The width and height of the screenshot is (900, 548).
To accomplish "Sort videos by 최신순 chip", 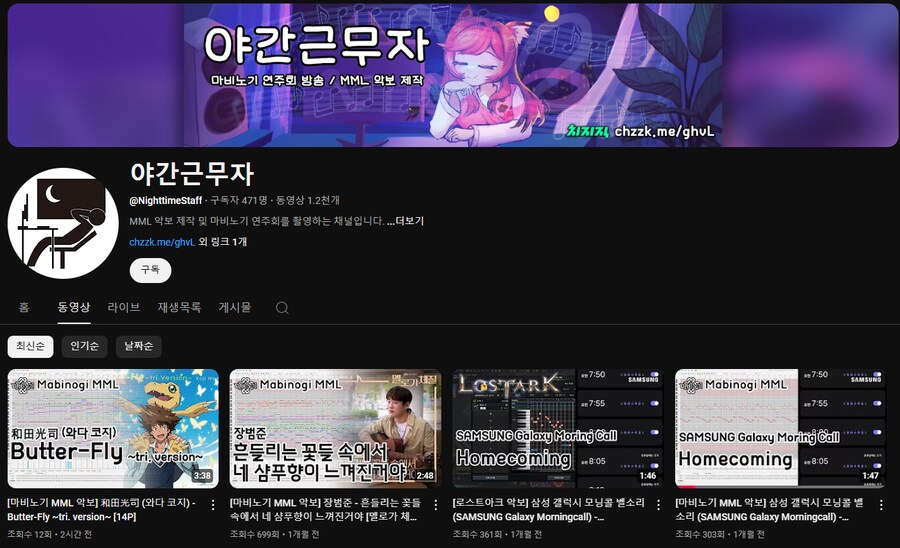I will 30,346.
